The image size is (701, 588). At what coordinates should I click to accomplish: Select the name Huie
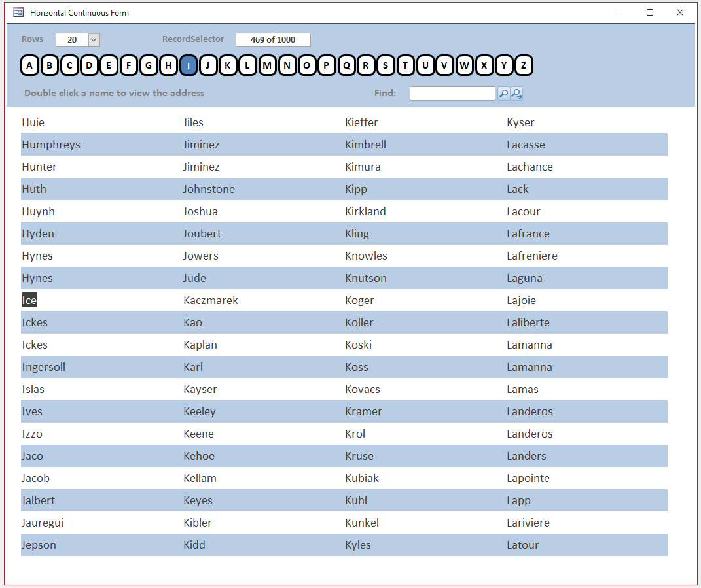click(x=33, y=122)
